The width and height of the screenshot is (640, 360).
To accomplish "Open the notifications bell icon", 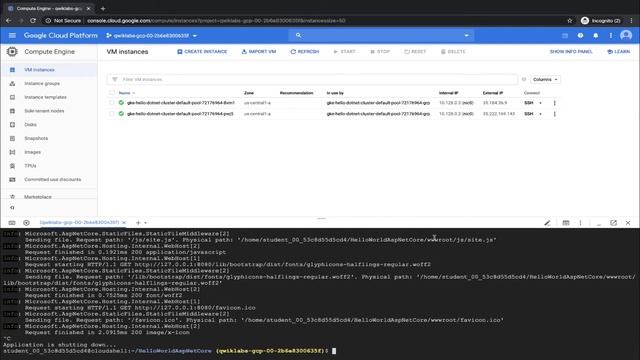I will [x=596, y=36].
